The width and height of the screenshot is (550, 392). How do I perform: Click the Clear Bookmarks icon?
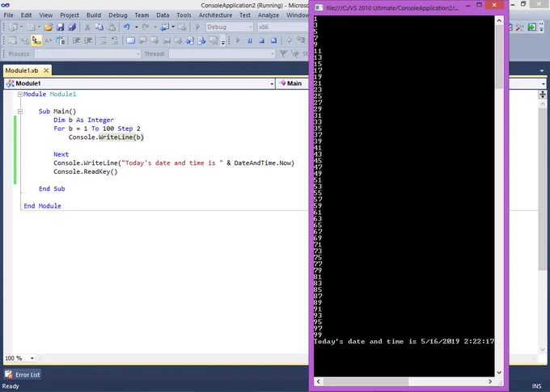pyautogui.click(x=214, y=40)
